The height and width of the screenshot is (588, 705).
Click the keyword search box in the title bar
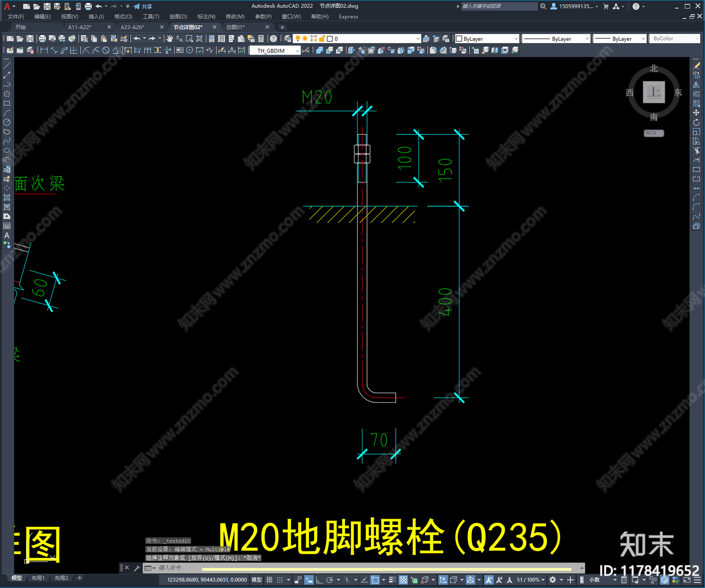499,6
